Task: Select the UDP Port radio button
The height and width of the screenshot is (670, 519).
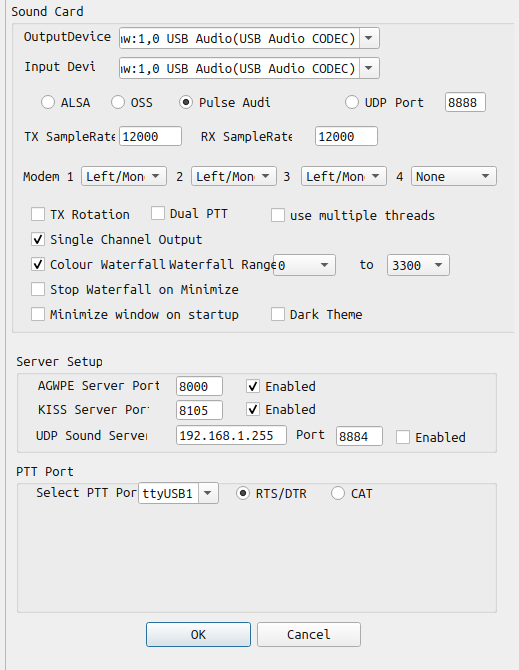Action: coord(352,103)
